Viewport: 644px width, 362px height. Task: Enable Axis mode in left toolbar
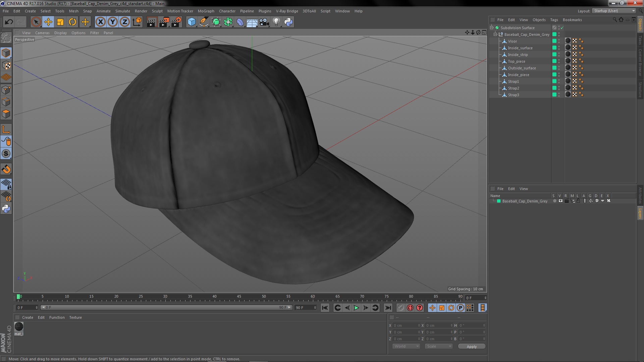point(6,129)
